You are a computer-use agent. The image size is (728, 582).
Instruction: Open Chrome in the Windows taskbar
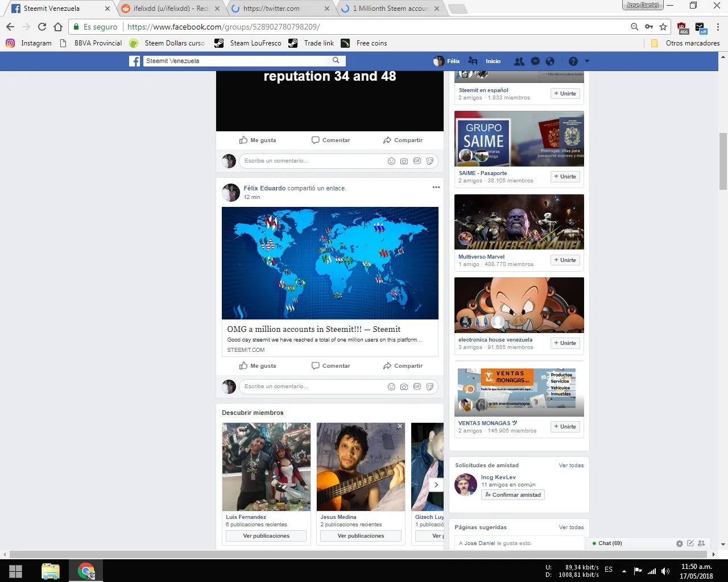pyautogui.click(x=86, y=571)
